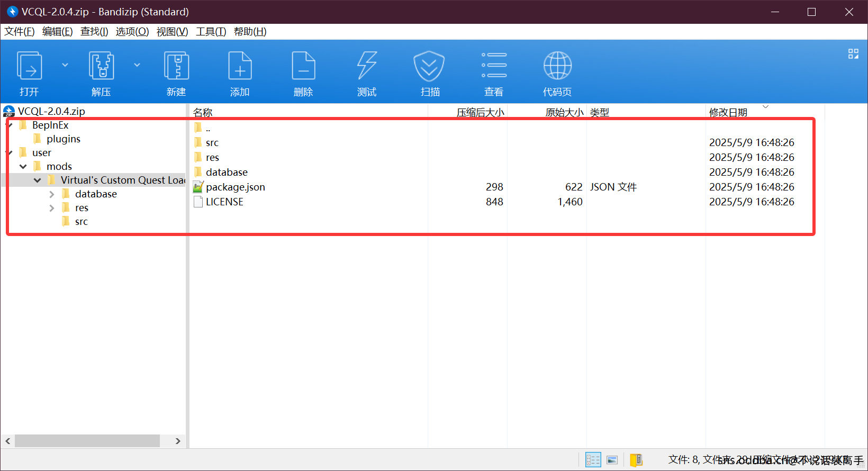Image resolution: width=868 pixels, height=471 pixels.
Task: Toggle image preview icon in status bar
Action: (x=612, y=460)
